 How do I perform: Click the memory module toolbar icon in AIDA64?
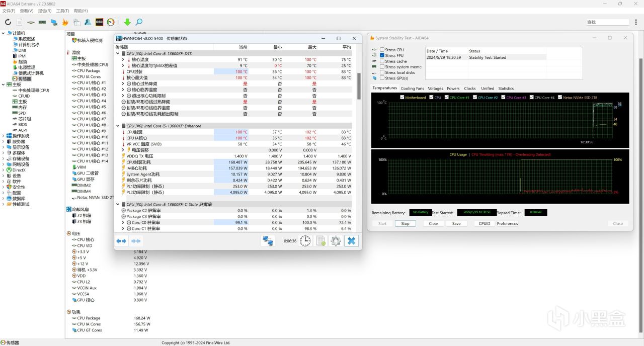[42, 22]
